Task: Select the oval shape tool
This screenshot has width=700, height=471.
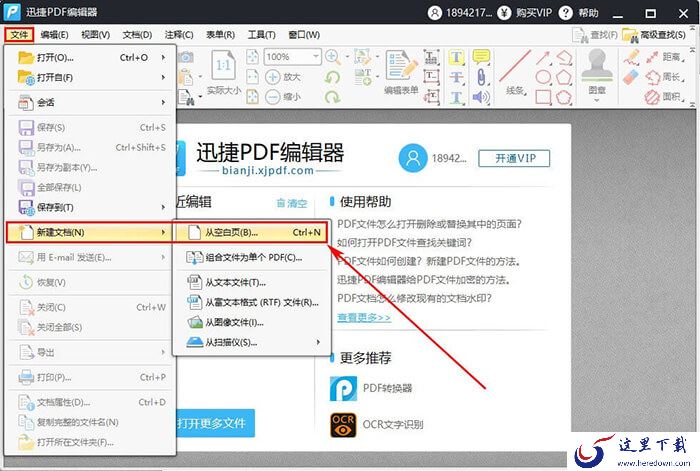Action: [x=543, y=77]
